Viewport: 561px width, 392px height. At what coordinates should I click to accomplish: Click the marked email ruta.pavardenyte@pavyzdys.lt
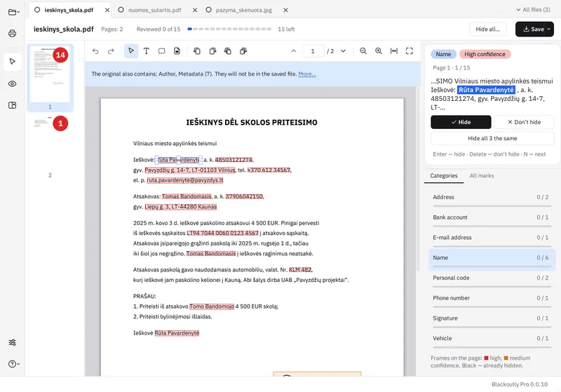pyautogui.click(x=185, y=180)
